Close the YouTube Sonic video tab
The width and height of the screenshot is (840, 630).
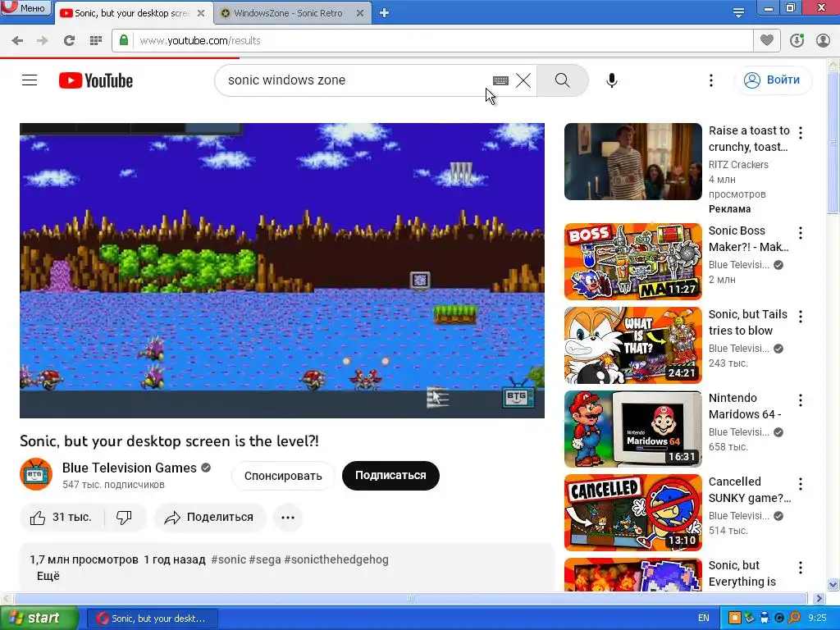201,13
